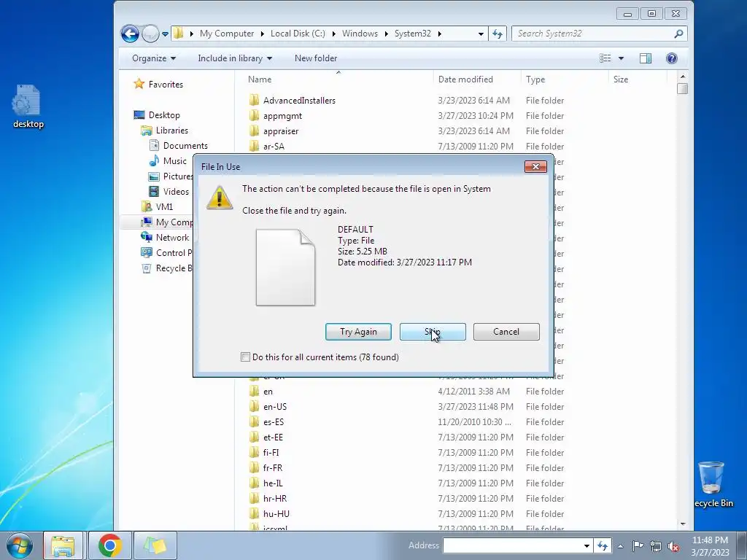Select Desktop in the navigation pane
The height and width of the screenshot is (560, 747).
pos(158,114)
